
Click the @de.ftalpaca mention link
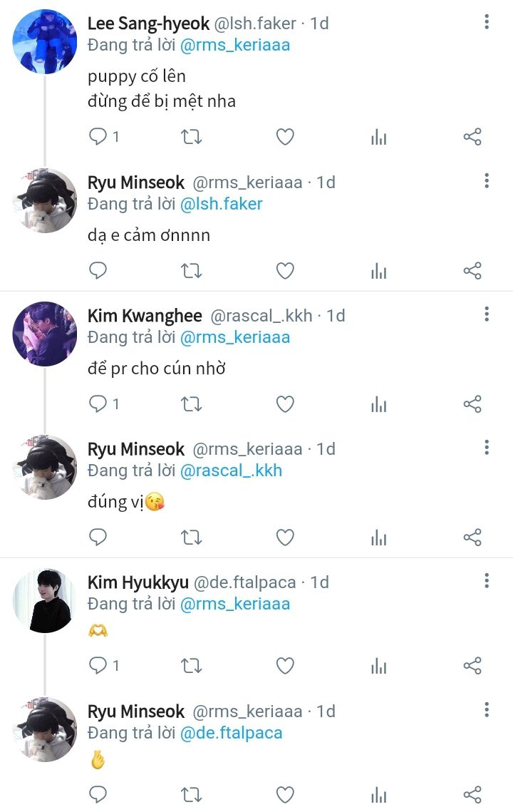pos(231,733)
